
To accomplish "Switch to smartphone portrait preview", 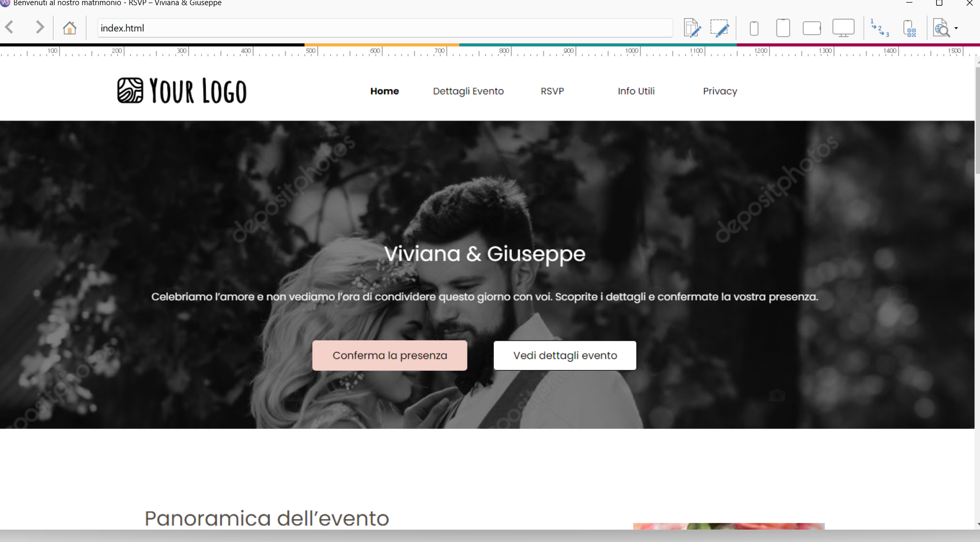I will tap(754, 28).
